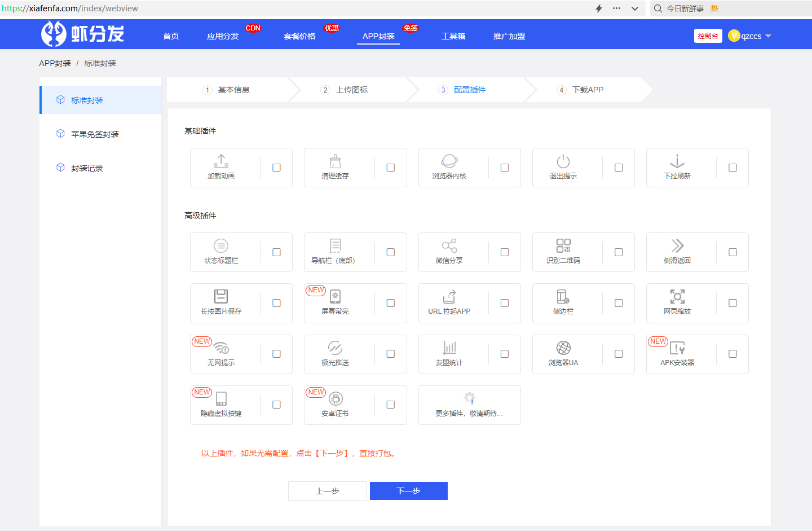Tick the 状态标题栏 checkbox
Image resolution: width=812 pixels, height=531 pixels.
click(x=276, y=252)
